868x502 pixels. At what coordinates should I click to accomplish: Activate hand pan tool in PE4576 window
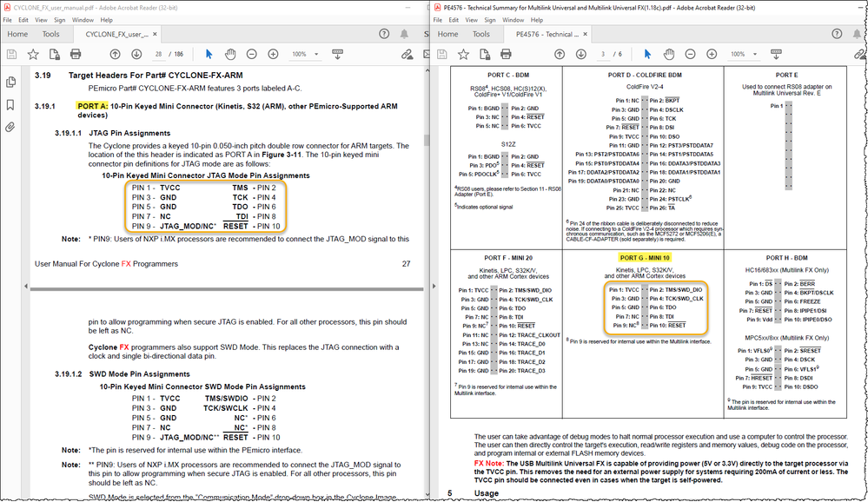669,54
